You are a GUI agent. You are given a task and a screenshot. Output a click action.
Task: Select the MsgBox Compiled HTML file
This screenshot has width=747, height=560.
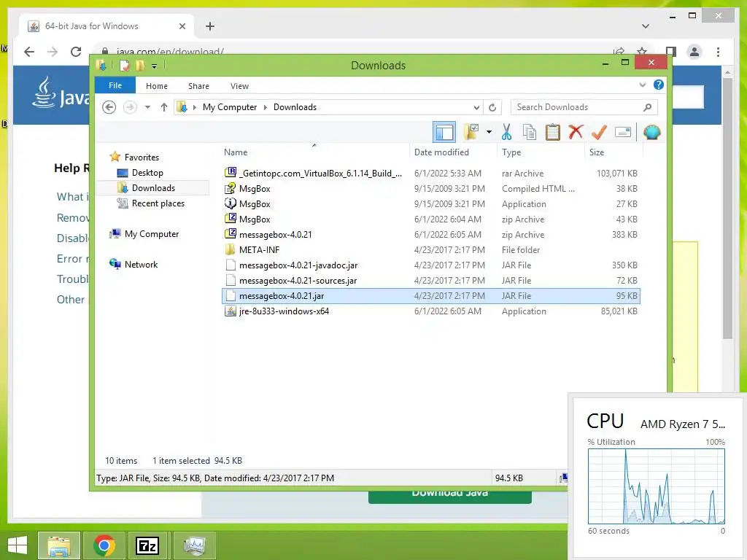pos(431,189)
